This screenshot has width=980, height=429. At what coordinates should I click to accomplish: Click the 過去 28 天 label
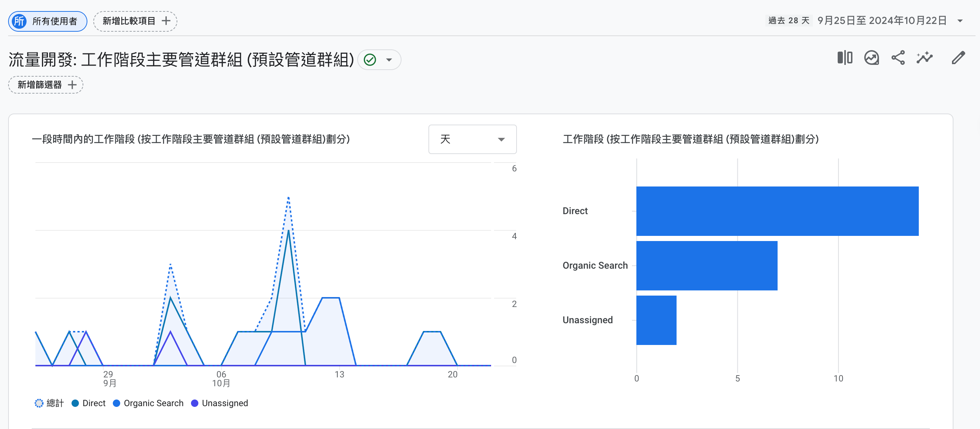789,21
